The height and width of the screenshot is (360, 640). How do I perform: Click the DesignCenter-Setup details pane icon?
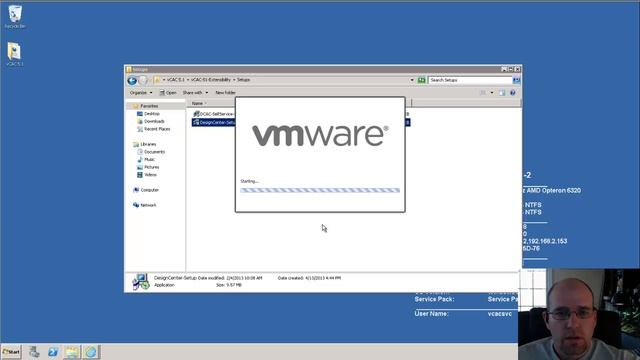coord(141,282)
